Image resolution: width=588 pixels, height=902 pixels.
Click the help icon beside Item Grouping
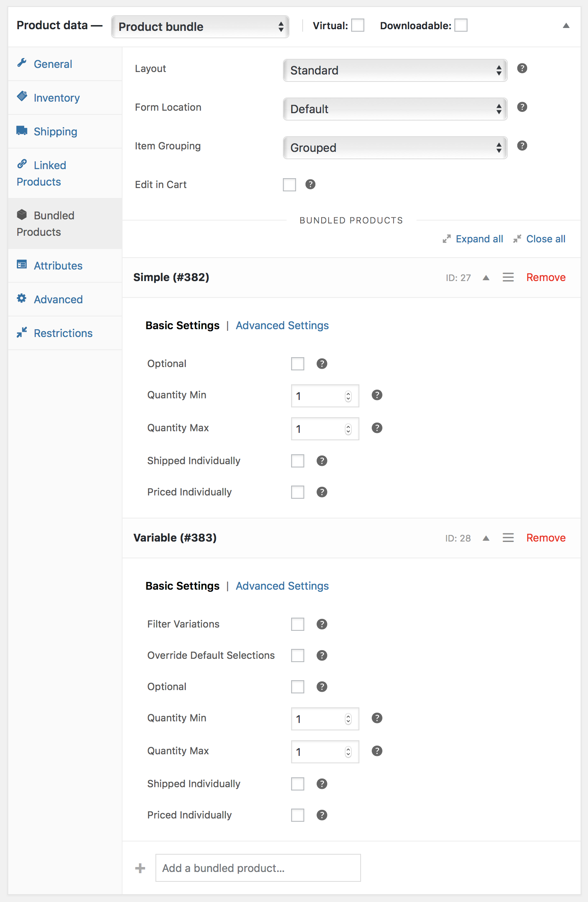(x=522, y=146)
